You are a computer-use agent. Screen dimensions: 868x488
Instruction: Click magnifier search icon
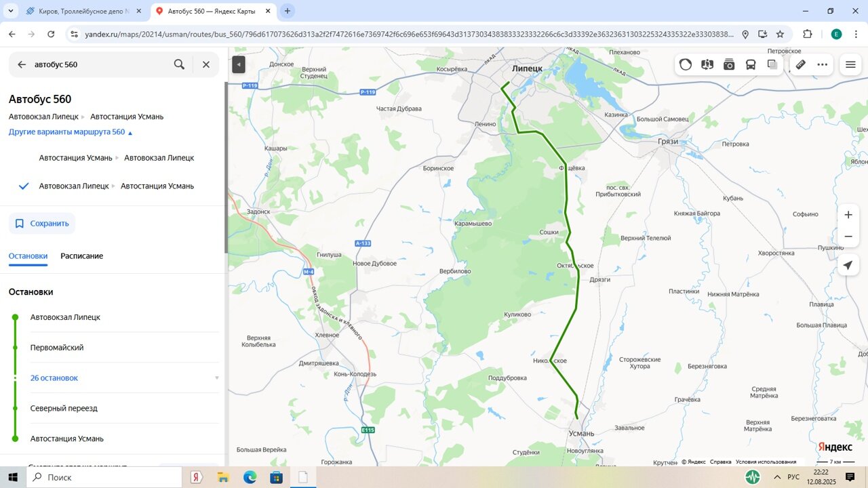tap(179, 64)
